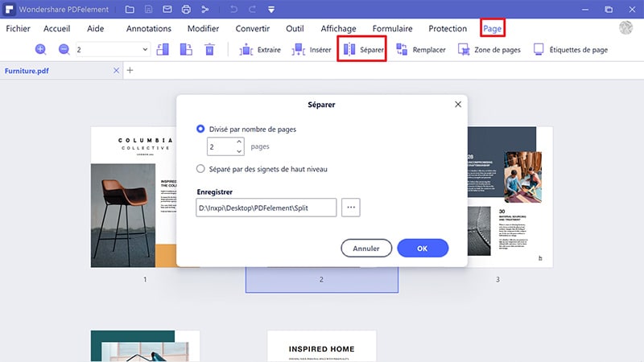Minimize the PDFelement window
The width and height of the screenshot is (644, 362).
[585, 9]
